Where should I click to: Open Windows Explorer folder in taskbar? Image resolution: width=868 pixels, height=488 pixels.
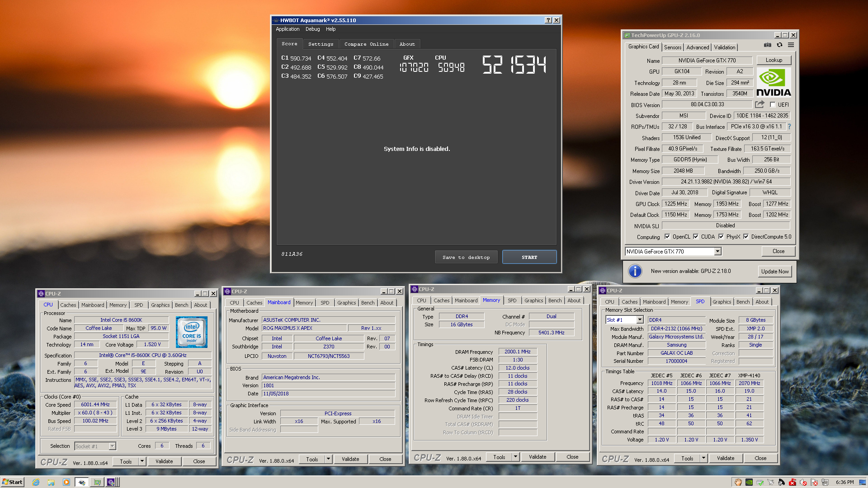(x=51, y=482)
